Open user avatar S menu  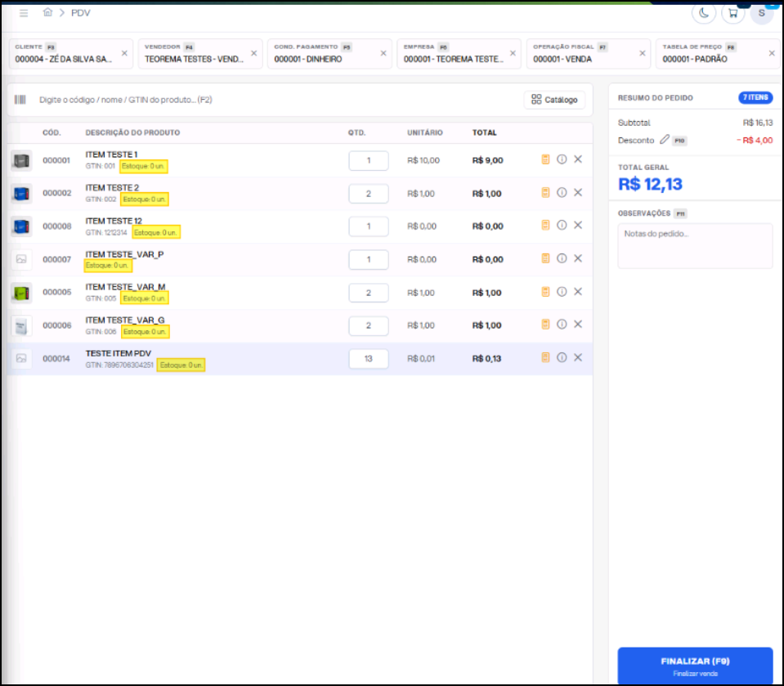pyautogui.click(x=761, y=13)
